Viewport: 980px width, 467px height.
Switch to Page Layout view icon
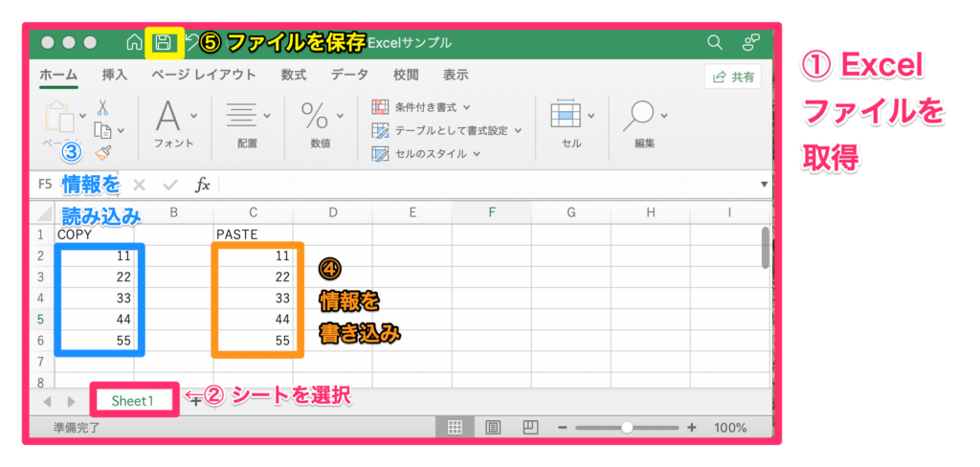click(493, 428)
